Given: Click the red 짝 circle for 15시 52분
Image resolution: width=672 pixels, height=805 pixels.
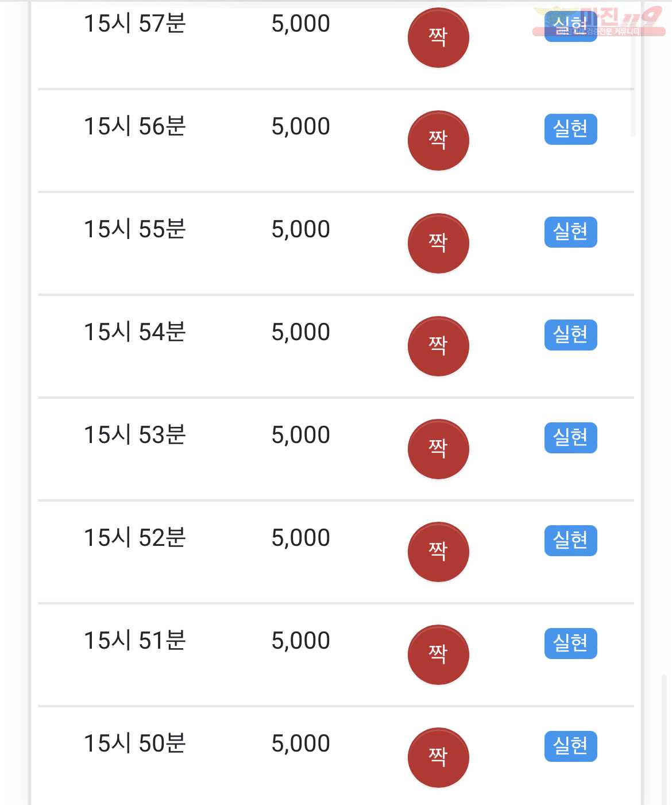Looking at the screenshot, I should click(x=438, y=552).
